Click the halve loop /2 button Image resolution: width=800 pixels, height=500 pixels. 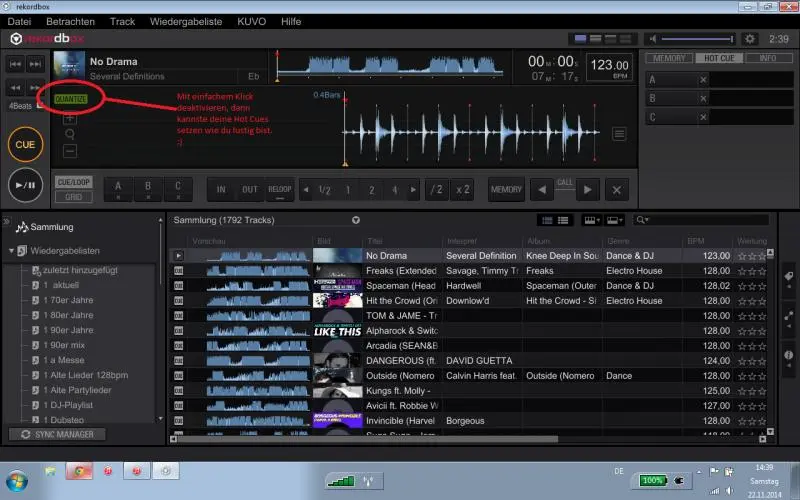click(x=436, y=190)
